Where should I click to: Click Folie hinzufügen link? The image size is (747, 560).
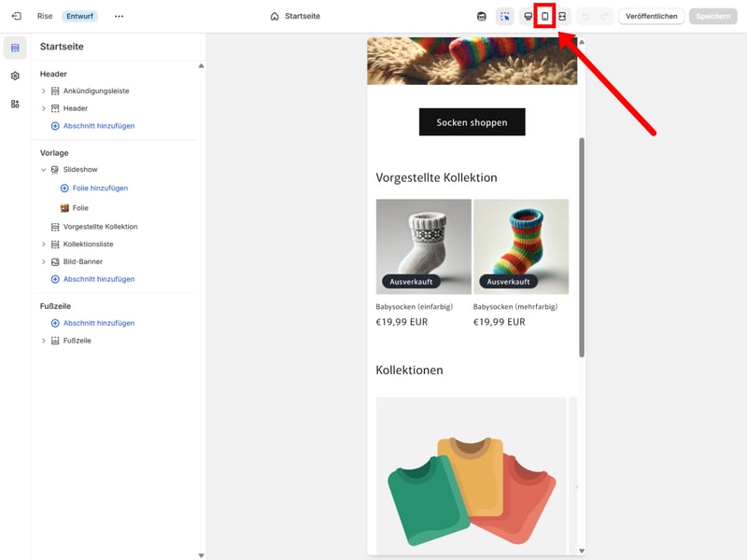100,189
